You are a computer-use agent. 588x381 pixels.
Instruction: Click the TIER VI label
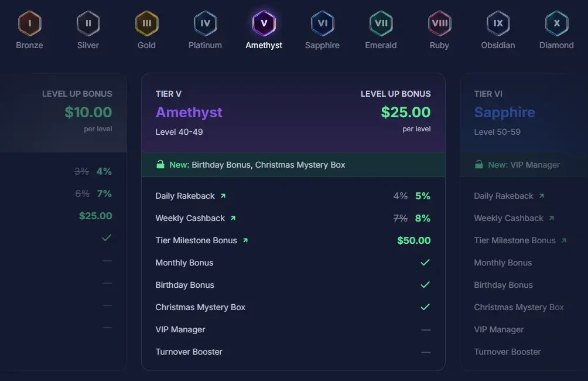tap(488, 94)
